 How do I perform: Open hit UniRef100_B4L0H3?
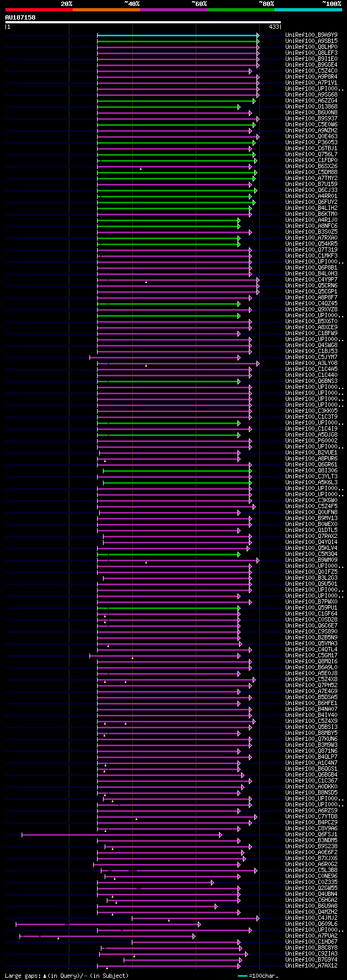click(311, 274)
